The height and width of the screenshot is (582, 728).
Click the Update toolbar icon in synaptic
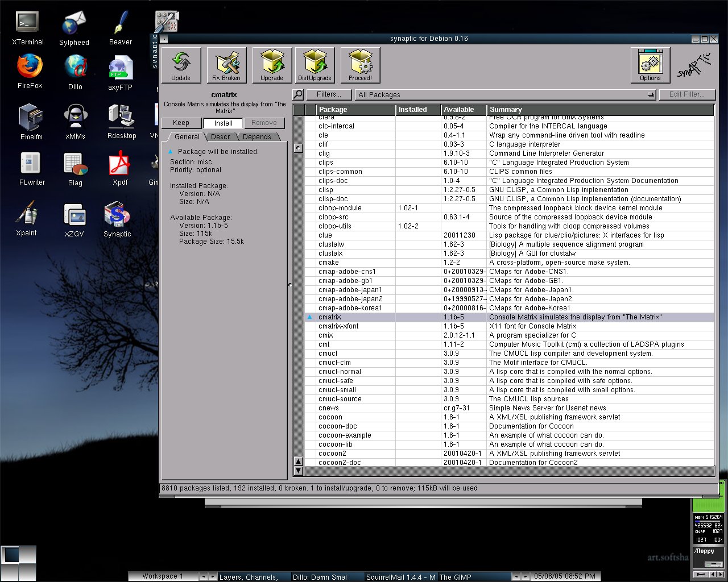181,65
